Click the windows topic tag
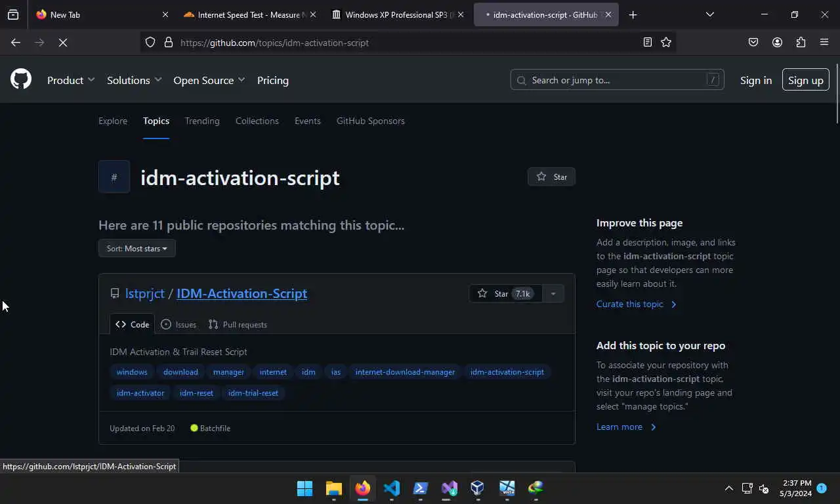The image size is (840, 504). [132, 372]
